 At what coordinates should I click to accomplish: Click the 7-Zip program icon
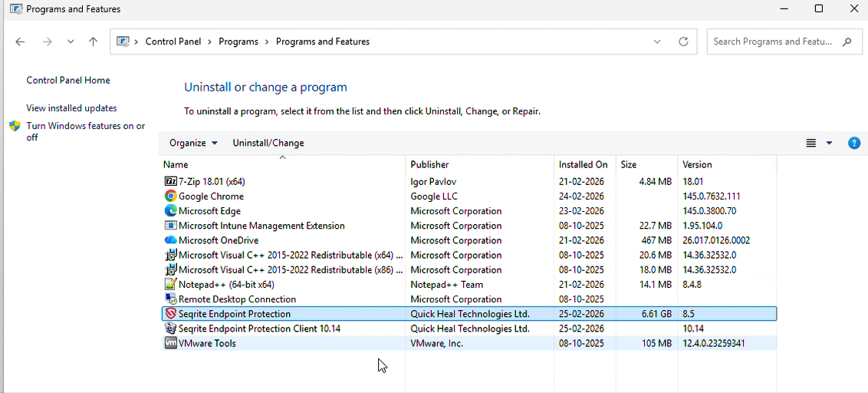click(170, 181)
